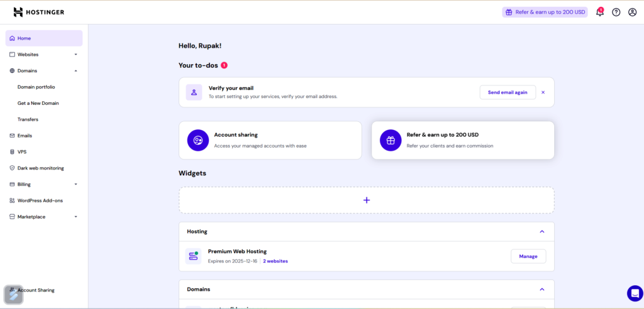Viewport: 644px width, 309px height.
Task: Click the Verify your email person icon
Action: point(194,92)
